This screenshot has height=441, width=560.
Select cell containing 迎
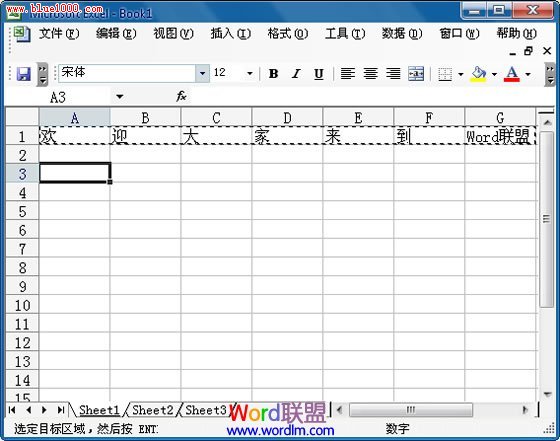[145, 136]
